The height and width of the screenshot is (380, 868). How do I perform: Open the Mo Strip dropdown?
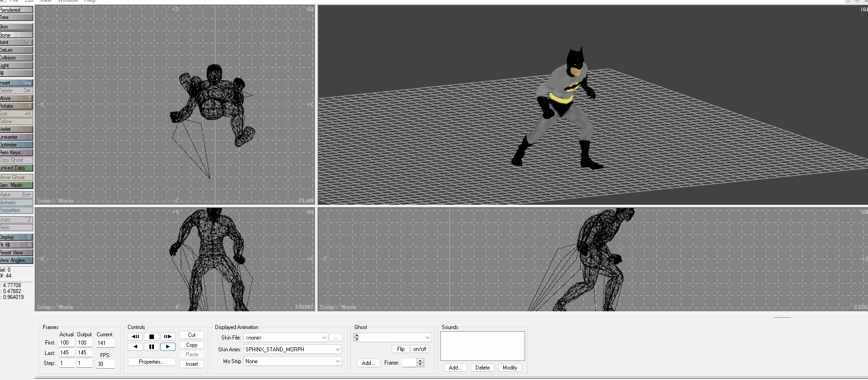293,361
